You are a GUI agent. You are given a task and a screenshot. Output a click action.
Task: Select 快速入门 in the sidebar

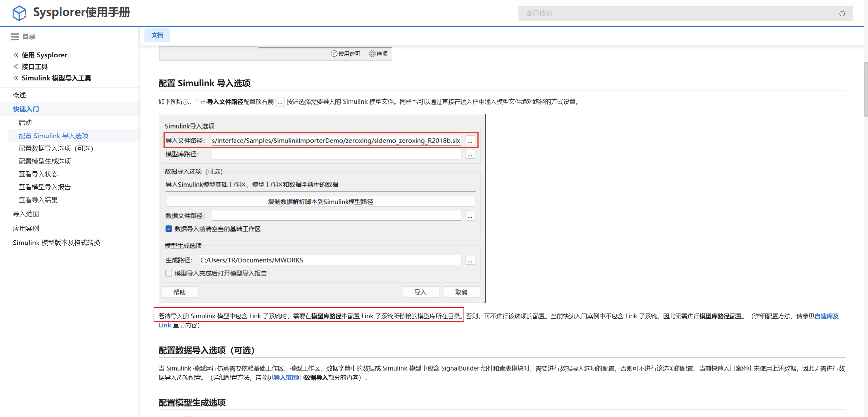[x=26, y=109]
